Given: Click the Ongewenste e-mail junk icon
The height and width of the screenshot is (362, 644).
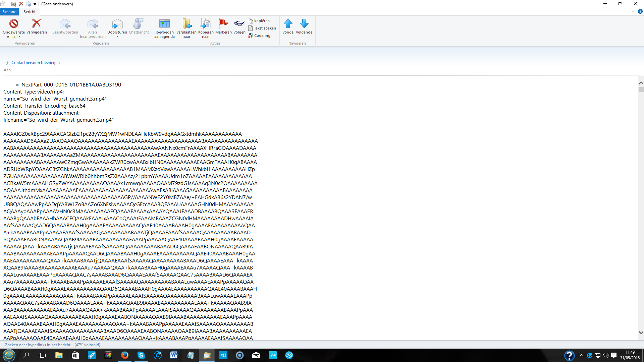Looking at the screenshot, I should click(14, 24).
